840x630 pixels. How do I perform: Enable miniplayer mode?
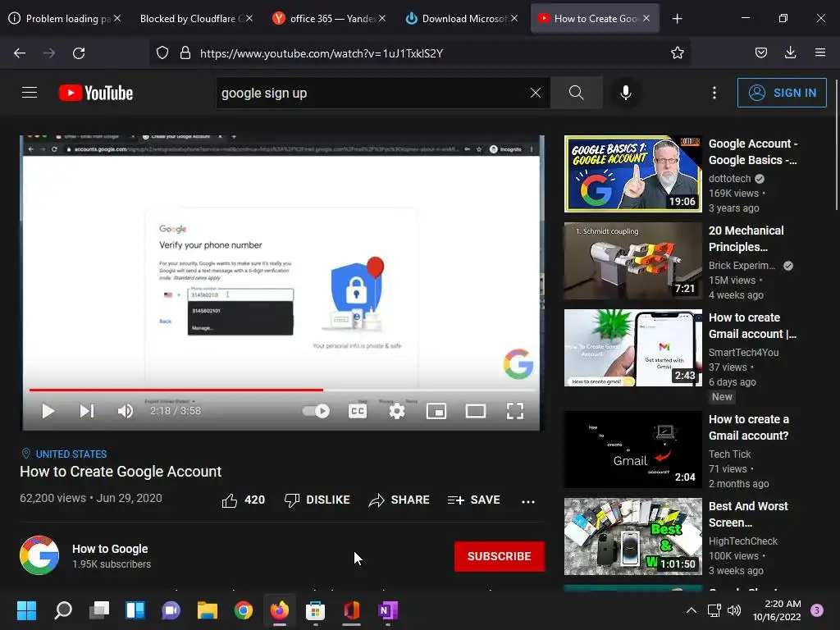pyautogui.click(x=436, y=411)
